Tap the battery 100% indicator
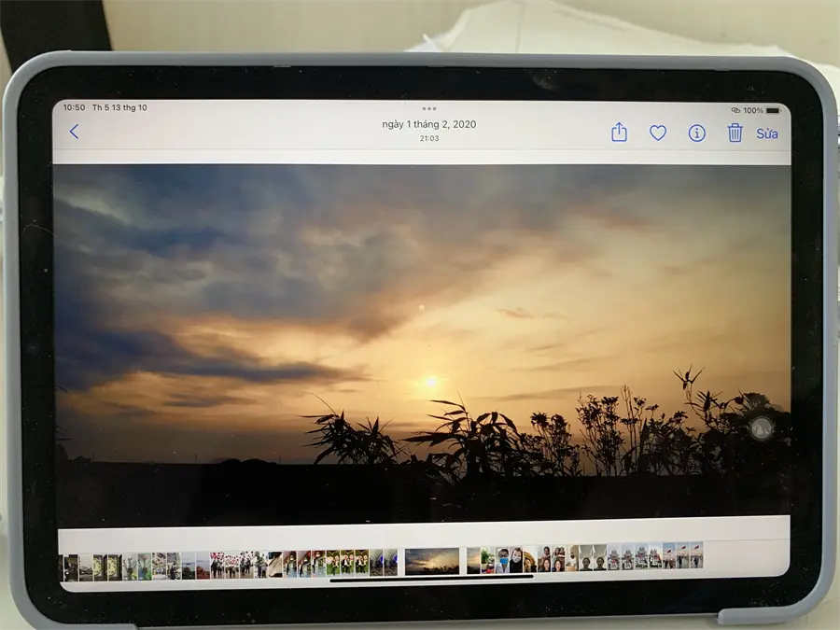 point(762,110)
